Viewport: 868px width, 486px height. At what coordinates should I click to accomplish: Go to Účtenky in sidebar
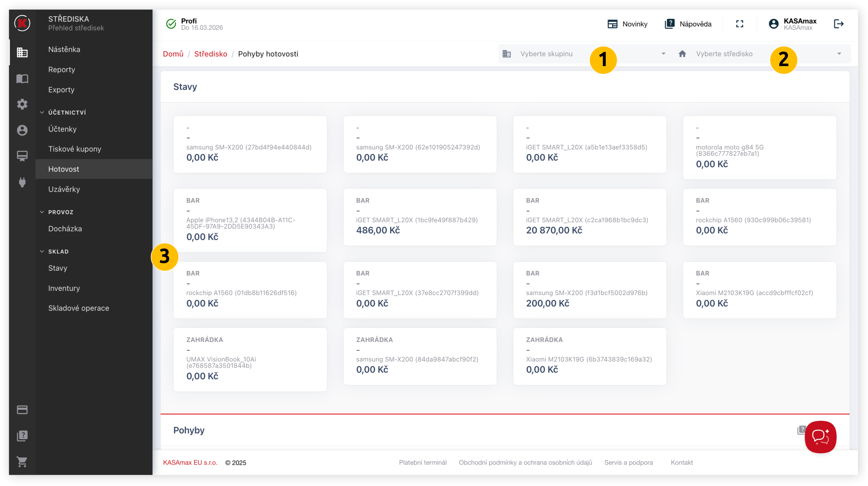62,129
